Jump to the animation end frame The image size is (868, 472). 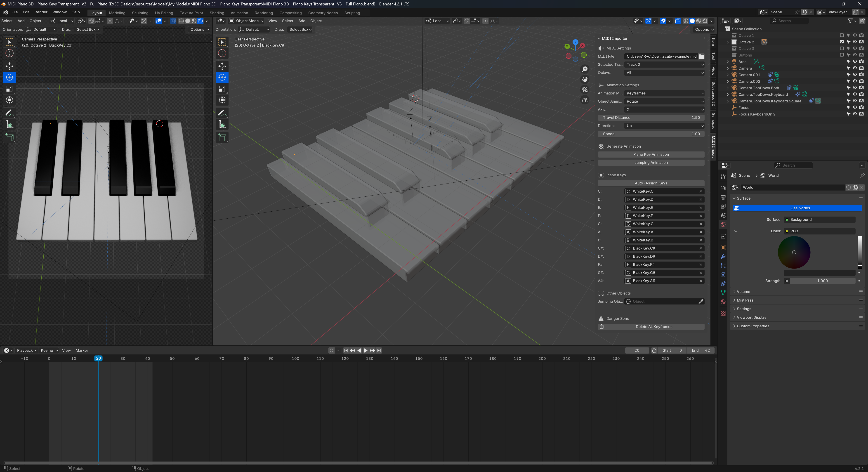pos(379,350)
